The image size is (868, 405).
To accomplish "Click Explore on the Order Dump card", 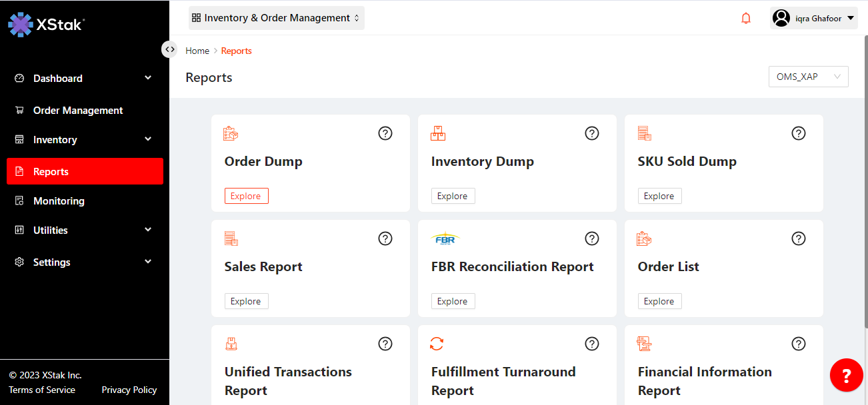I will point(246,196).
